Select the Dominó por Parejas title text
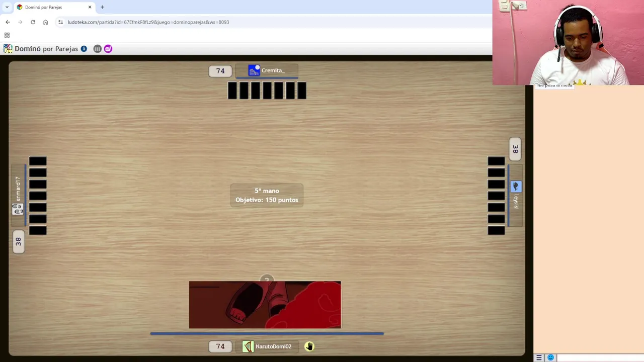The height and width of the screenshot is (362, 644). [46, 49]
